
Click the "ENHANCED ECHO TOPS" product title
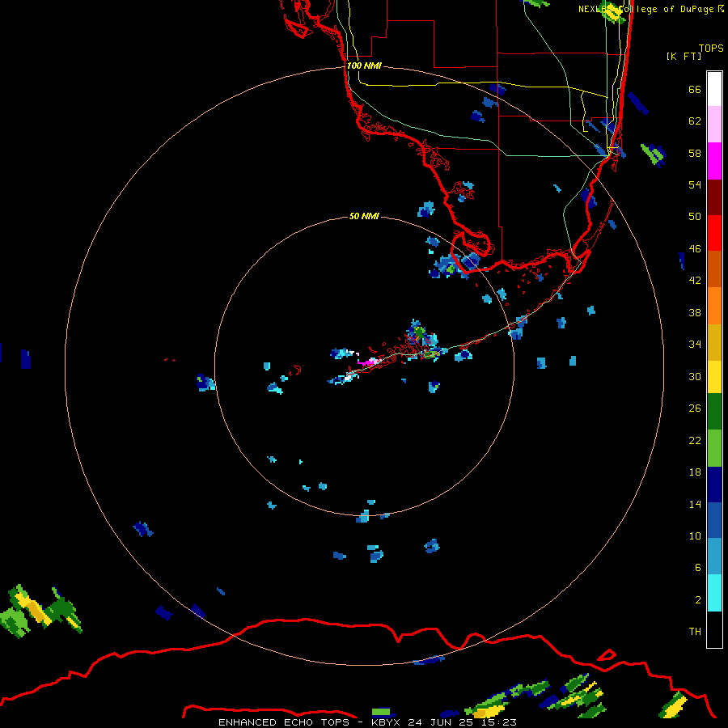[x=283, y=722]
